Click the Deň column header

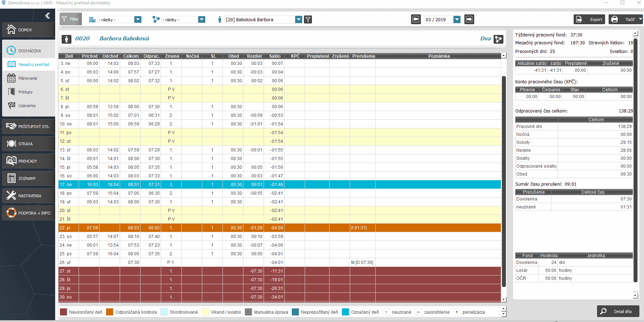tap(69, 56)
